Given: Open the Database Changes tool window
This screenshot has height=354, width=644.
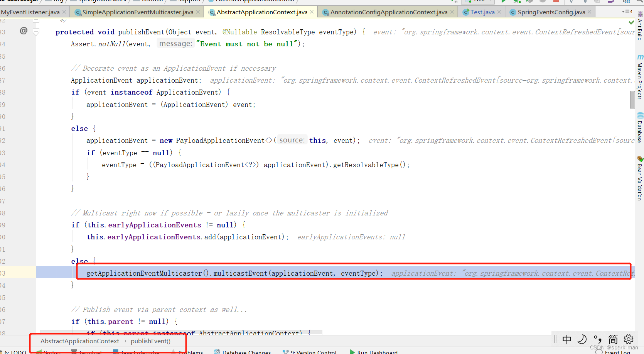Looking at the screenshot, I should pos(243,352).
